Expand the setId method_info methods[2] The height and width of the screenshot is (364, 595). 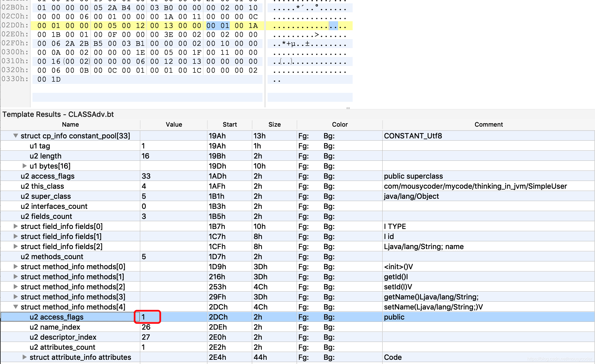point(16,287)
